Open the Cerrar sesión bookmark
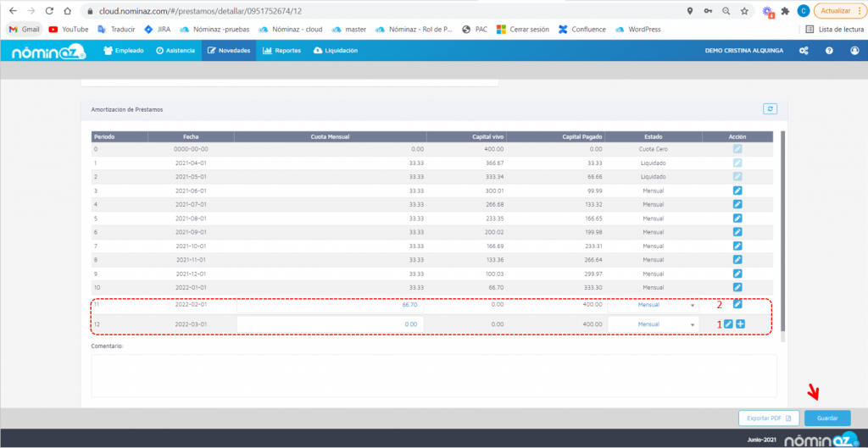This screenshot has width=868, height=448. (x=522, y=30)
